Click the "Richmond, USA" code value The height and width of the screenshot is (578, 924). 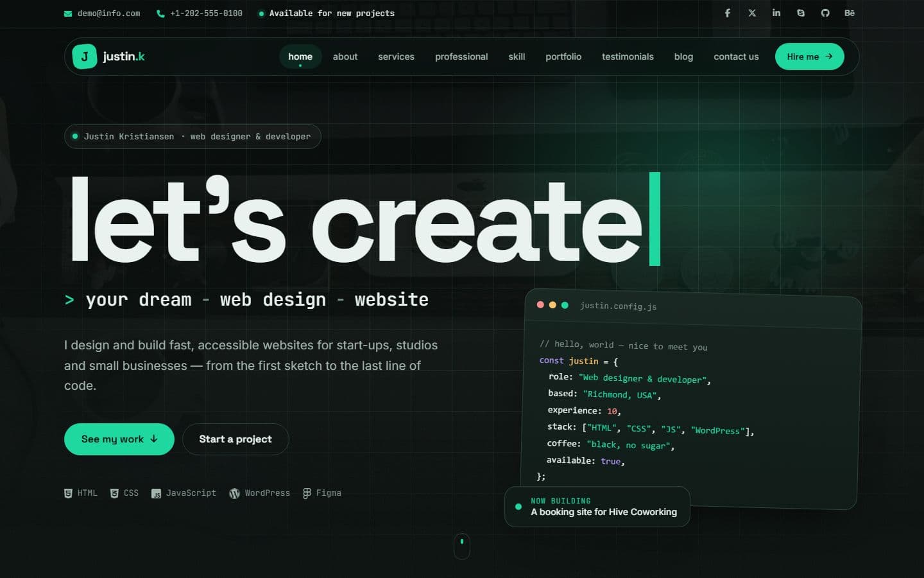pos(621,395)
